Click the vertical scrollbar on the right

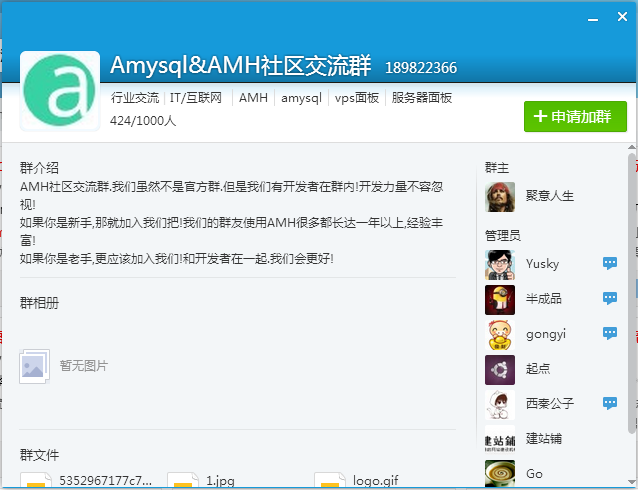632,300
